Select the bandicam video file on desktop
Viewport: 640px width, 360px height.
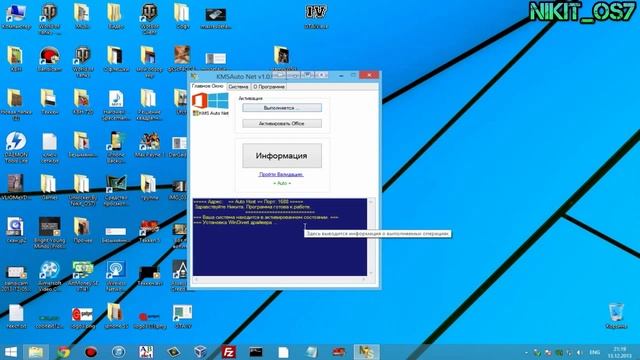click(x=16, y=278)
